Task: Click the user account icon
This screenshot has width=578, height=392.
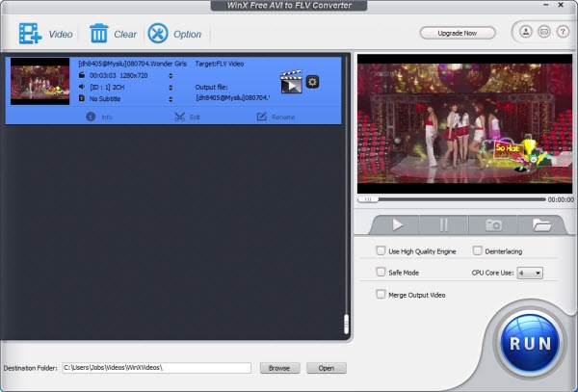Action: pyautogui.click(x=526, y=32)
